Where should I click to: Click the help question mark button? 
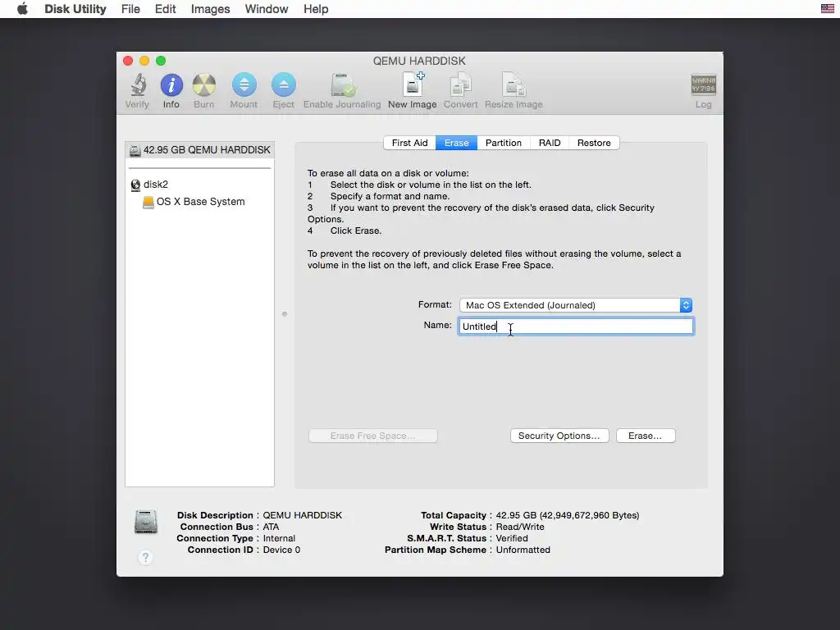point(145,557)
